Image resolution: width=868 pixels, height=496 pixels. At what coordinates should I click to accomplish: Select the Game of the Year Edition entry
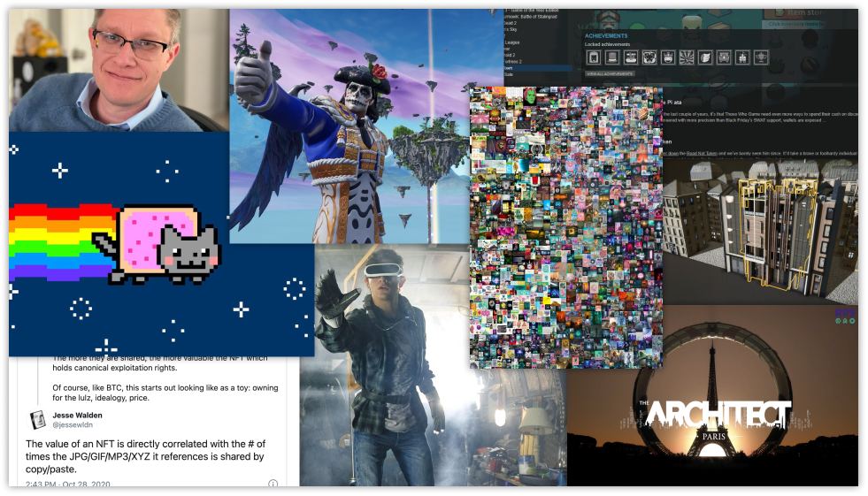532,11
